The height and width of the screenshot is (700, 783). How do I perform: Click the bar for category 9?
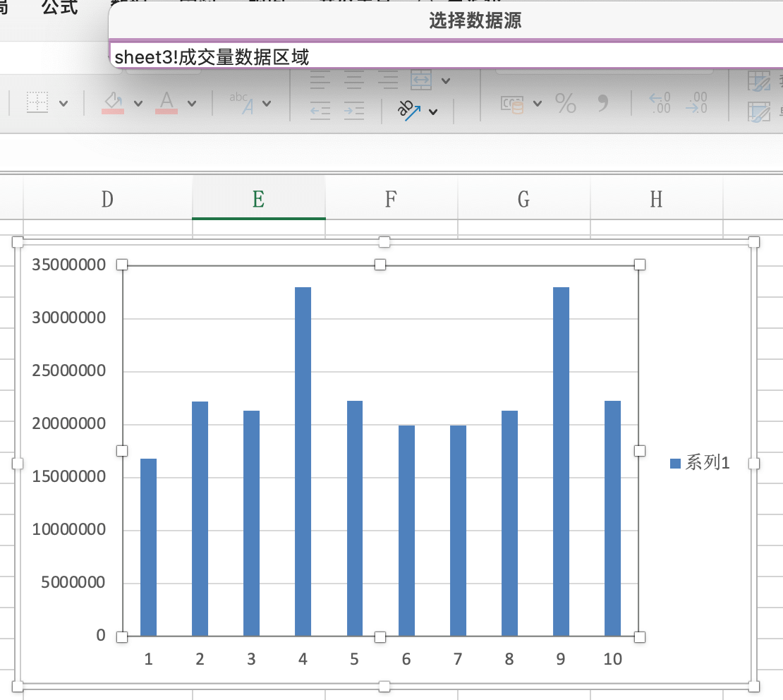tap(562, 461)
